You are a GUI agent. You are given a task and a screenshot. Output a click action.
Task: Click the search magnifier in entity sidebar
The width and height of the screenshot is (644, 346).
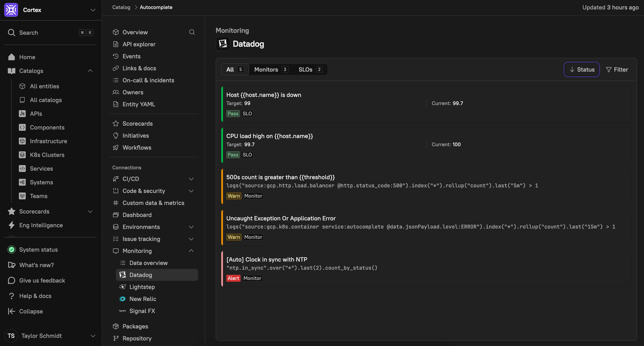click(x=192, y=32)
